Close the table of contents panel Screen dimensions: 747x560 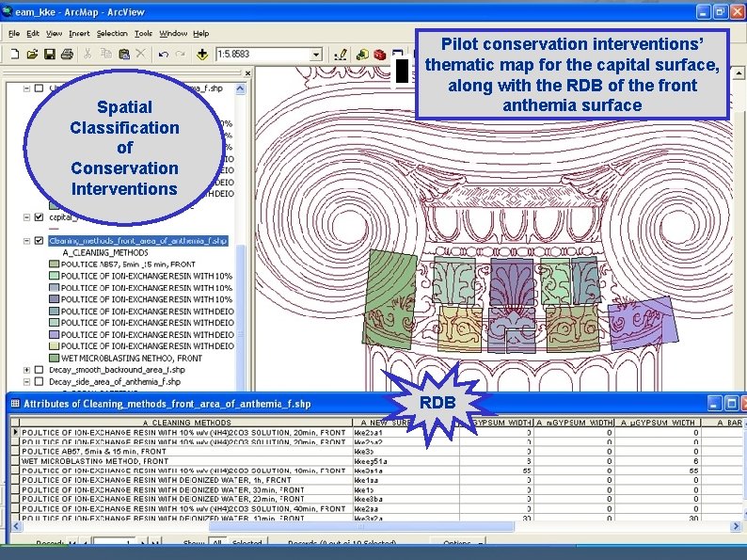(247, 73)
